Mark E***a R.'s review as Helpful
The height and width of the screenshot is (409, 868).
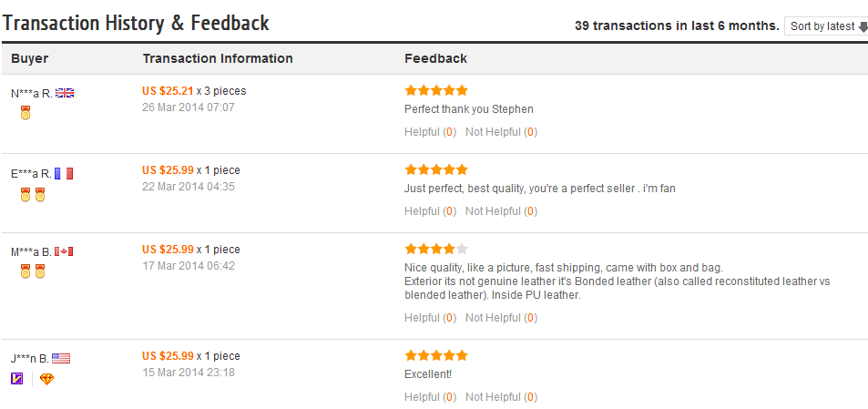(x=430, y=210)
